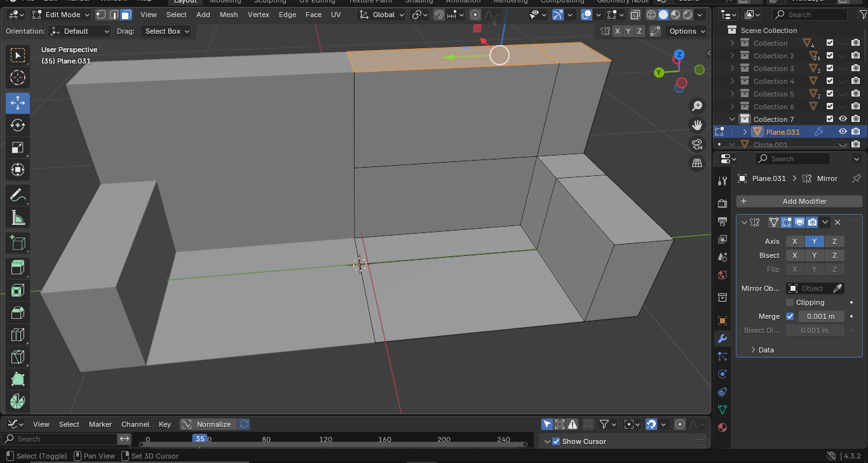Open the Object properties orange square tab
The height and width of the screenshot is (463, 868).
point(722,321)
